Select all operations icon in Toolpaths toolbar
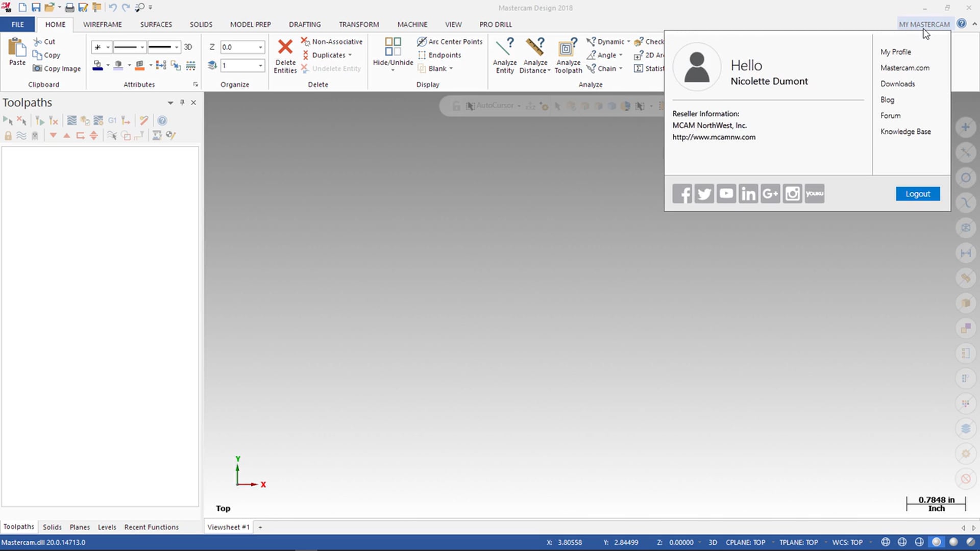Image resolution: width=980 pixels, height=551 pixels. 8,120
